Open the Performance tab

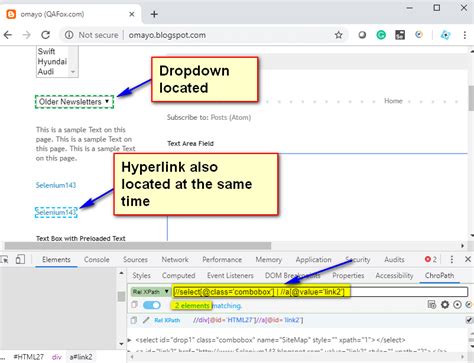point(222,259)
